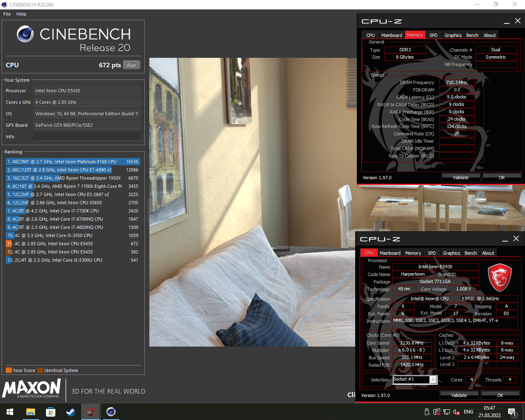Click the MSI dragon shield logo in CPU-Z
Viewport: 525px width, 420px height.
(x=499, y=278)
